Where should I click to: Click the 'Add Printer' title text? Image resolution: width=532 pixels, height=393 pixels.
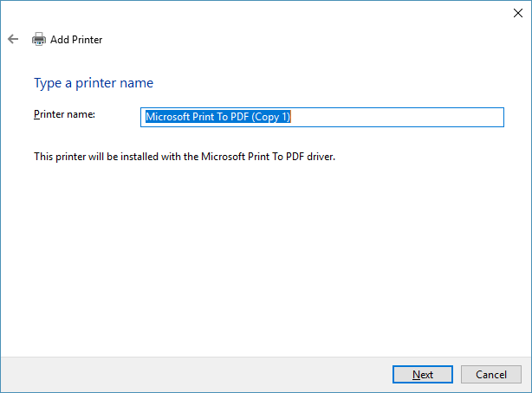[77, 39]
